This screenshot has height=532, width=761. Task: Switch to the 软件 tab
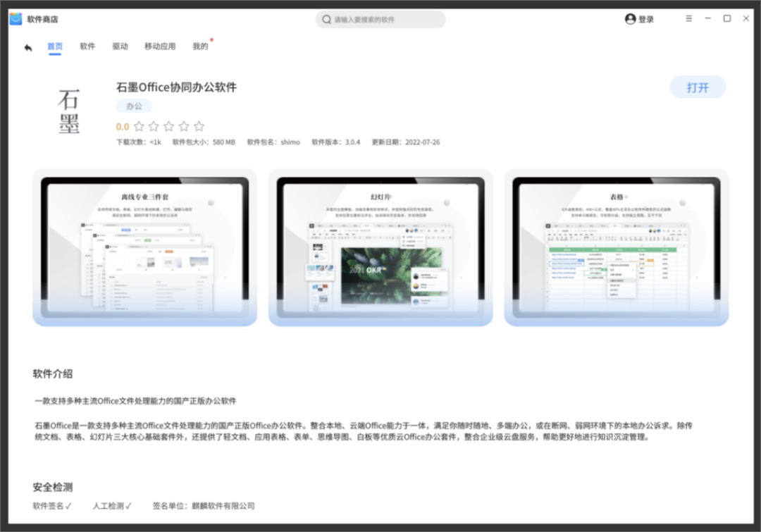point(87,46)
